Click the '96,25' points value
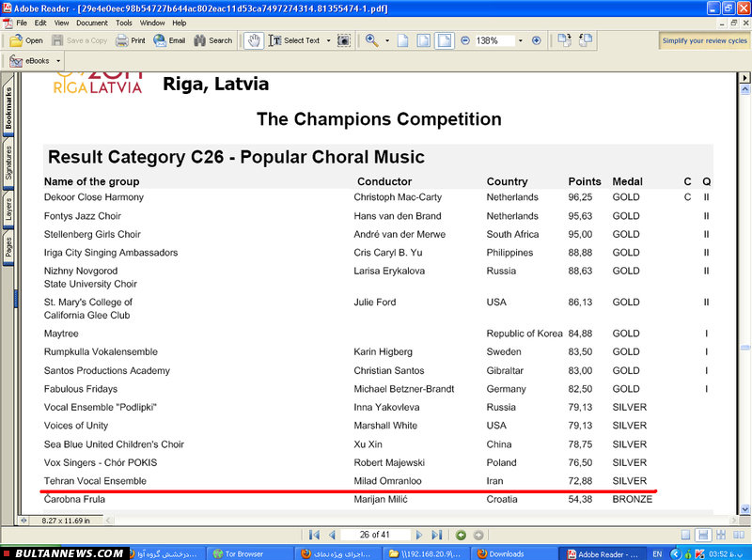The width and height of the screenshot is (752, 560). pos(580,197)
